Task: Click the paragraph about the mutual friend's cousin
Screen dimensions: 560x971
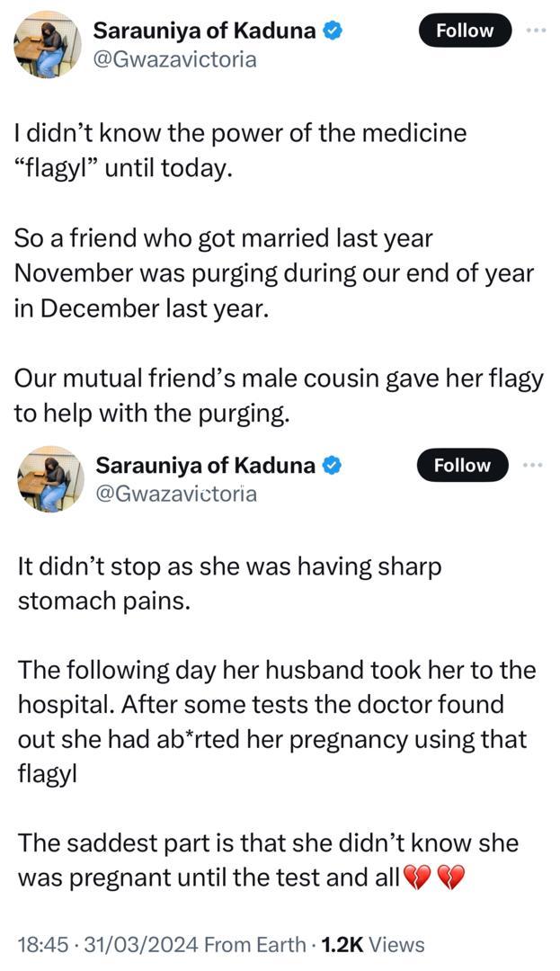Action: 279,396
